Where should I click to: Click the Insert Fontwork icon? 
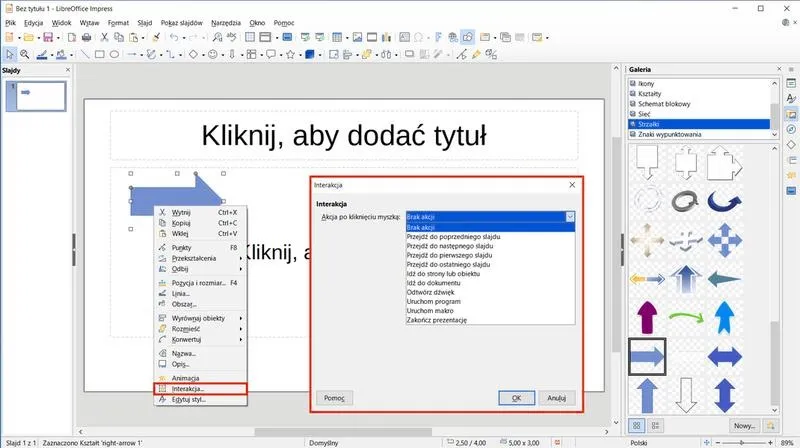tap(438, 37)
